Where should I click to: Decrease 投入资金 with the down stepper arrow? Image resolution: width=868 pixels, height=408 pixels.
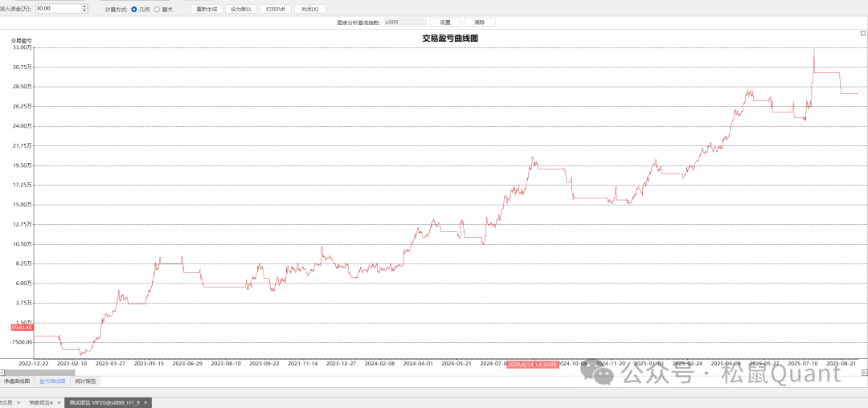click(84, 10)
